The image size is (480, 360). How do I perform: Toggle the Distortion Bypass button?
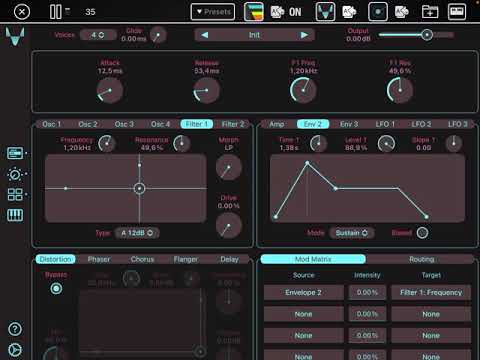coord(56,288)
